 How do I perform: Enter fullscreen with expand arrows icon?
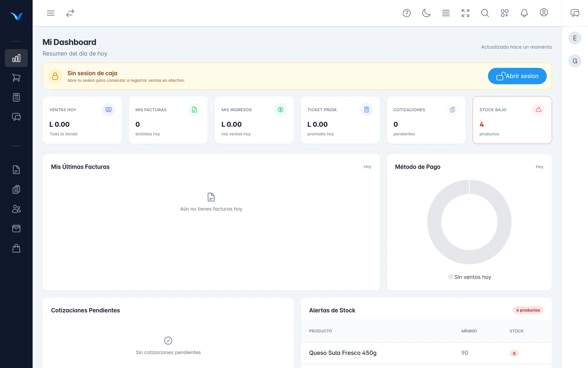click(465, 13)
